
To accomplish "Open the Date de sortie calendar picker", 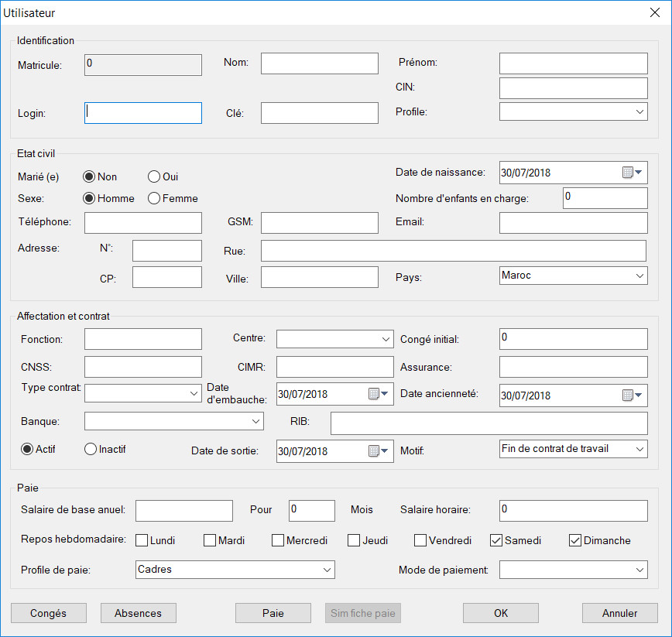I will click(x=379, y=451).
